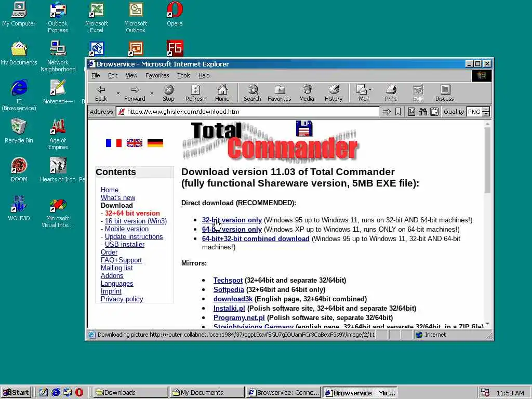Viewport: 532px width, 399px height.
Task: Click the Forward toolbar button
Action: point(135,94)
